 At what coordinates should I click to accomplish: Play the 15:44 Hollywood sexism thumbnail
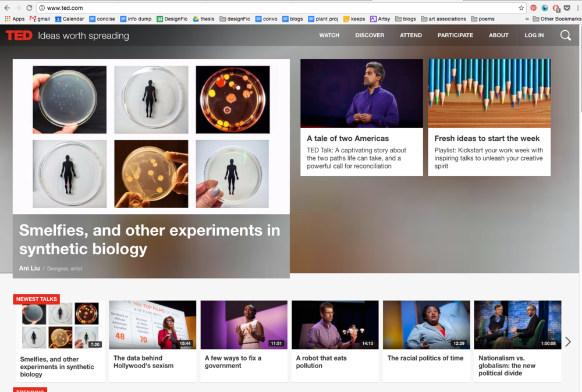(x=152, y=325)
